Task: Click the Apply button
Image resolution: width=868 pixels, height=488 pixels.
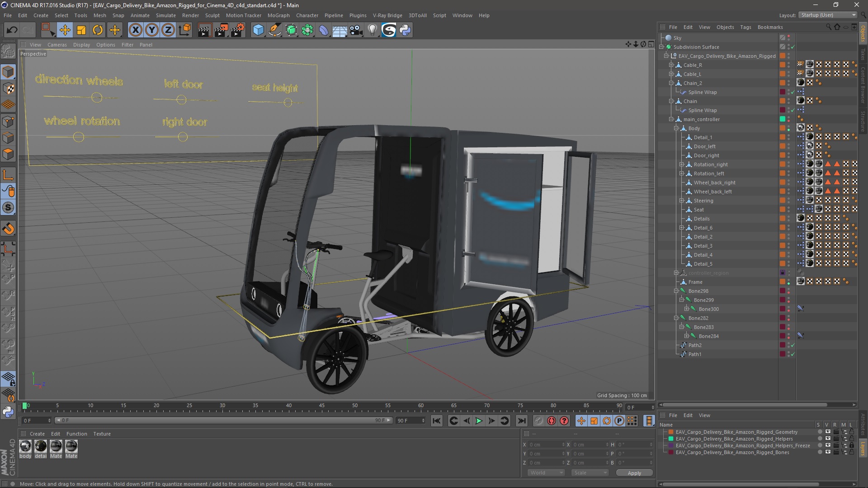Action: [x=634, y=473]
